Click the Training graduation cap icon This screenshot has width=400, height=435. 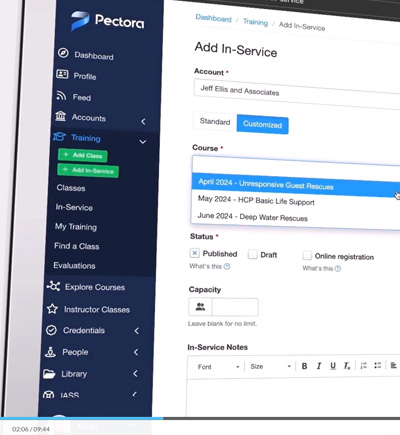pos(59,136)
